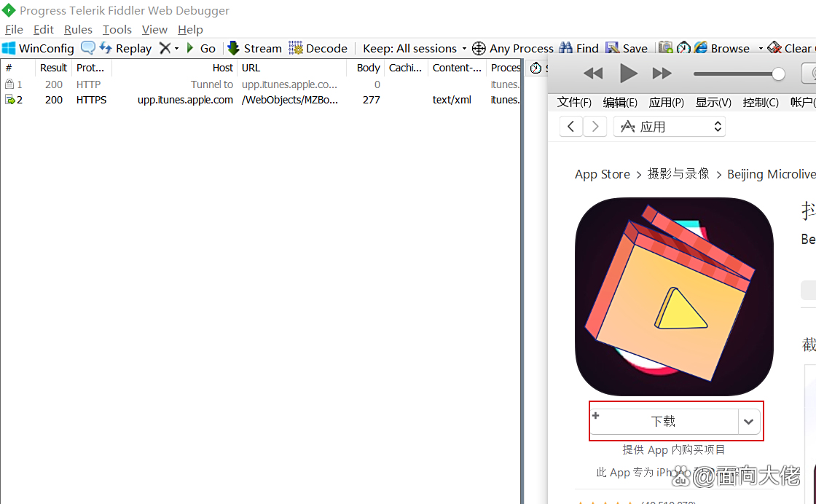
Task: Click the iTunes play button
Action: point(628,73)
